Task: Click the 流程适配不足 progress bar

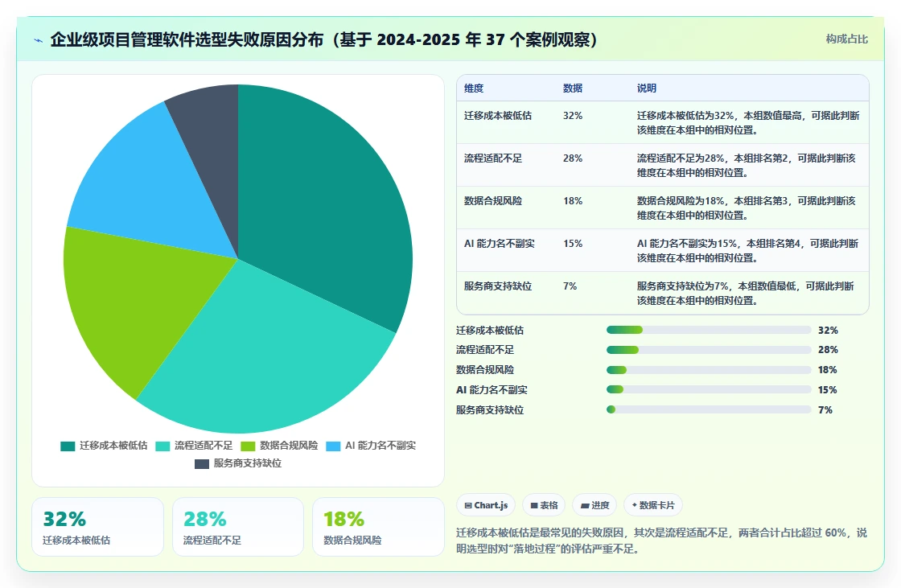Action: 709,350
